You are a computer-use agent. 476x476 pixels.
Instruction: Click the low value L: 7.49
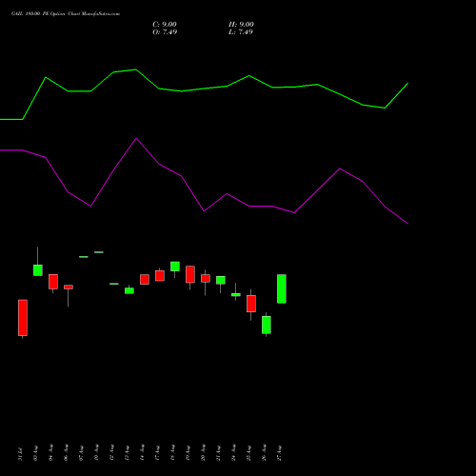coord(241,32)
